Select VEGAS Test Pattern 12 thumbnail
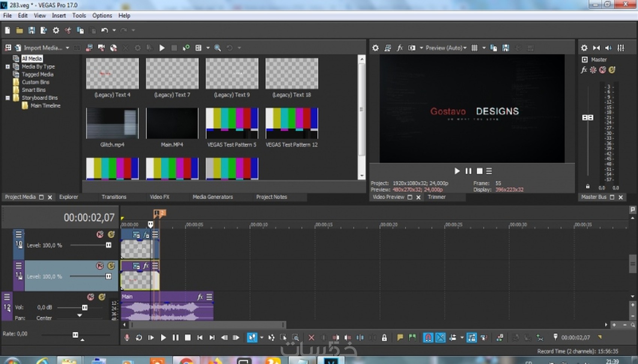 click(x=292, y=123)
